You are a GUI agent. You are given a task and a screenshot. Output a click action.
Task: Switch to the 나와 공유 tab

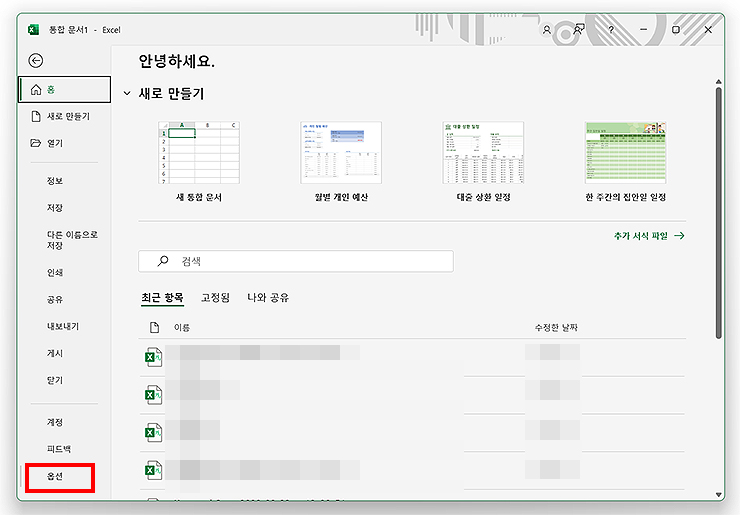[268, 297]
